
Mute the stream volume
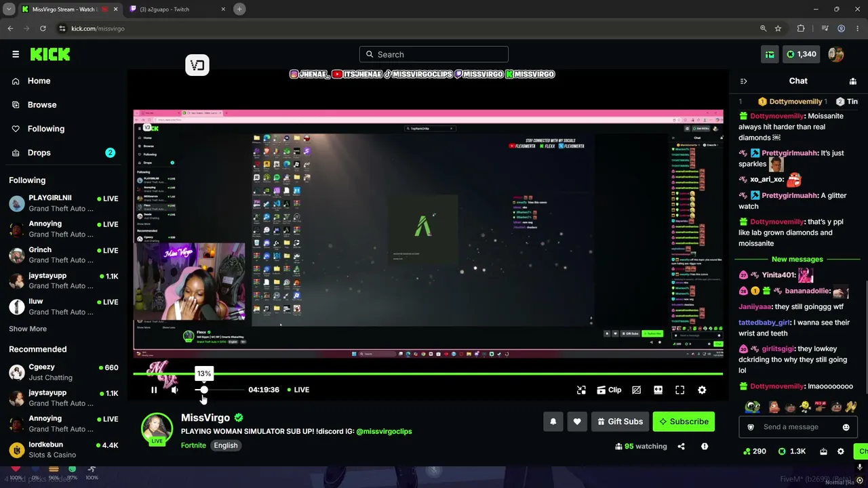click(x=174, y=390)
